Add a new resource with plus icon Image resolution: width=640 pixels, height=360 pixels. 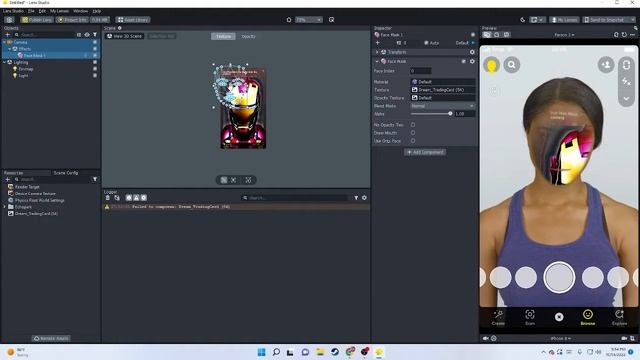(x=7, y=179)
